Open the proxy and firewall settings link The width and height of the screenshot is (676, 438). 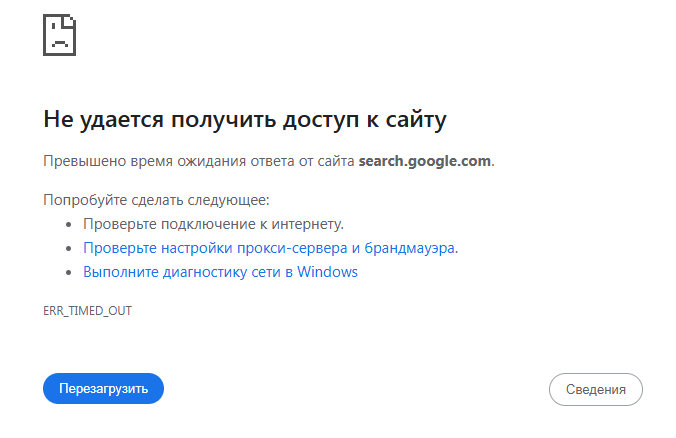[270, 247]
